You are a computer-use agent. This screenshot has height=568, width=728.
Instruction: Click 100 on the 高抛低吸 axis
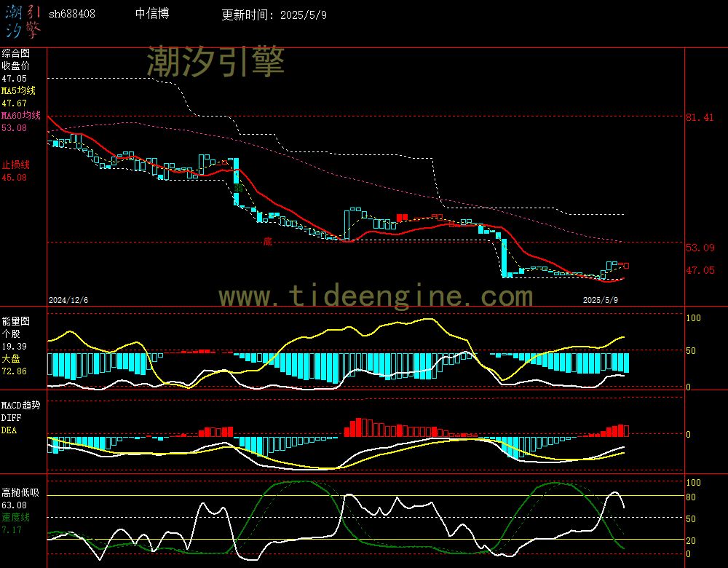pos(693,483)
